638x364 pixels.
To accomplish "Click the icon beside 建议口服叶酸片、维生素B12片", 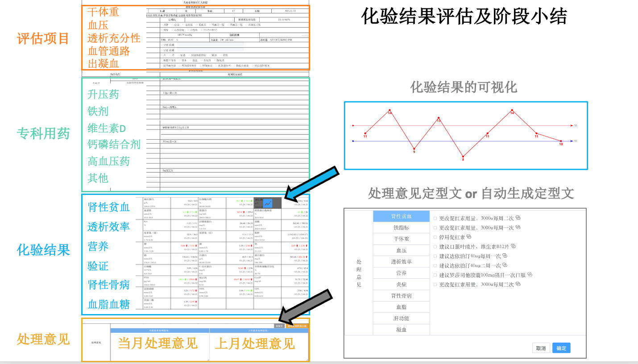I will (x=514, y=247).
